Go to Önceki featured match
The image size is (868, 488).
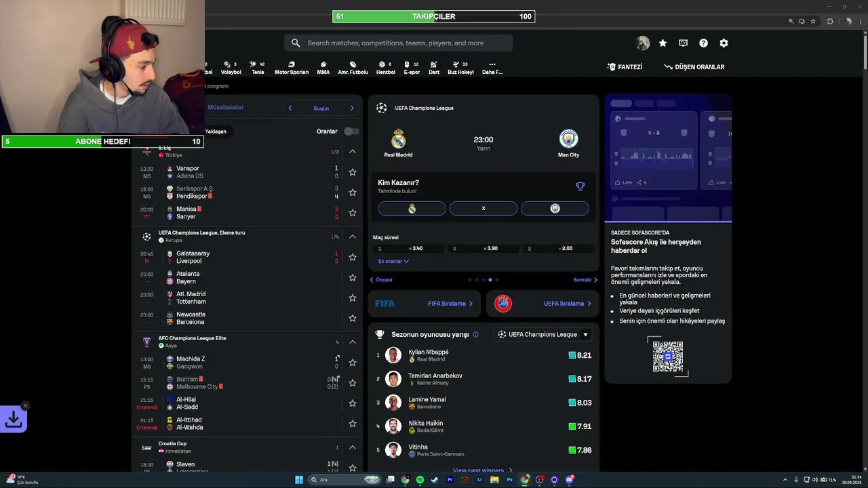pos(381,280)
